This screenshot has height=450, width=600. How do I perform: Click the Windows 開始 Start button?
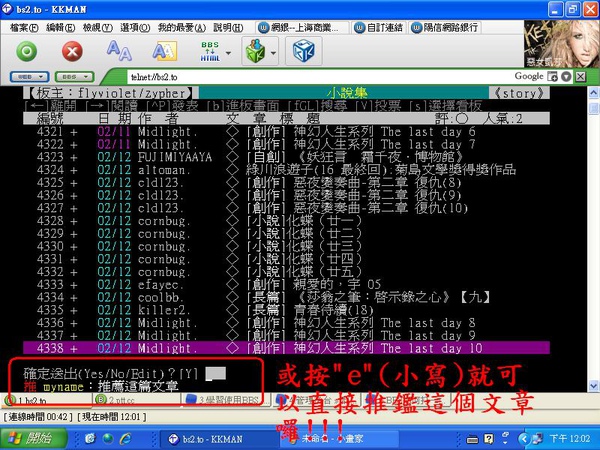coord(34,438)
